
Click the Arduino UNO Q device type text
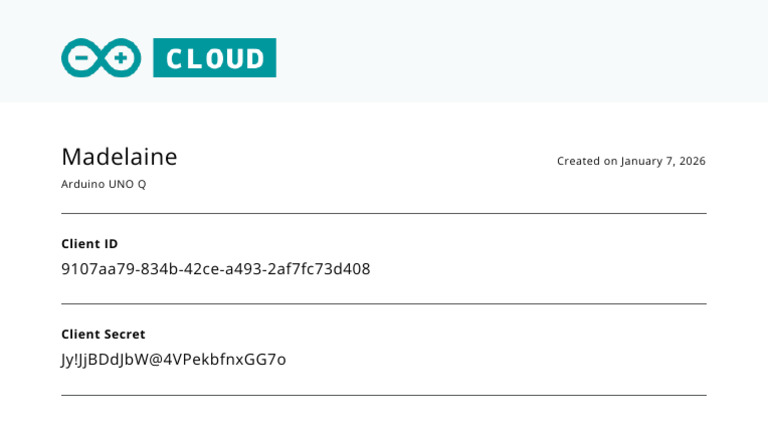click(103, 184)
